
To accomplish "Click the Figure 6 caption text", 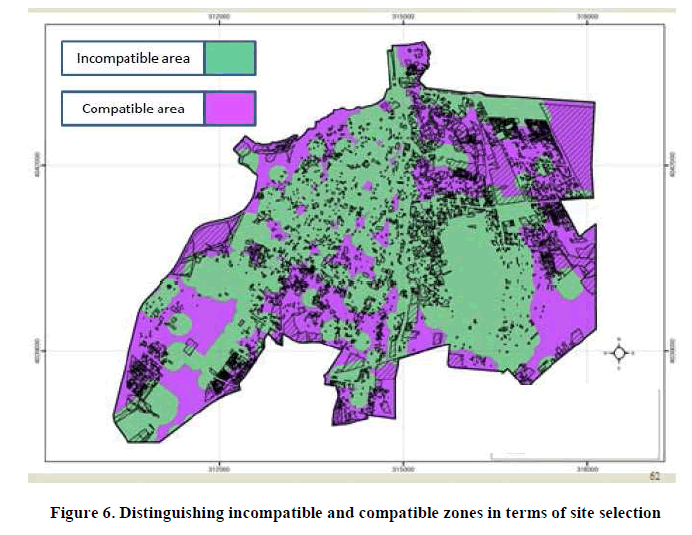I will pyautogui.click(x=355, y=513).
